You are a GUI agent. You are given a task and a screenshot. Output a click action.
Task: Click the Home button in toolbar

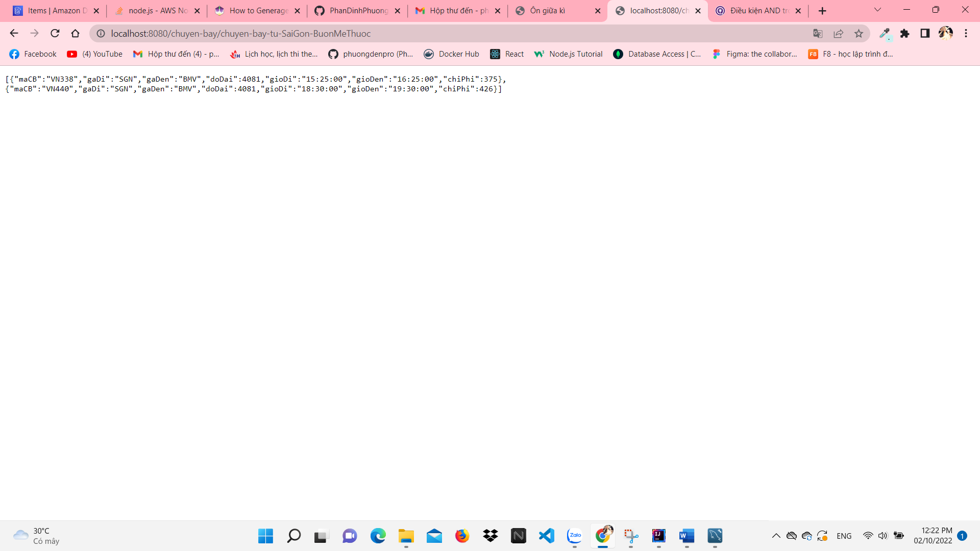click(x=76, y=34)
